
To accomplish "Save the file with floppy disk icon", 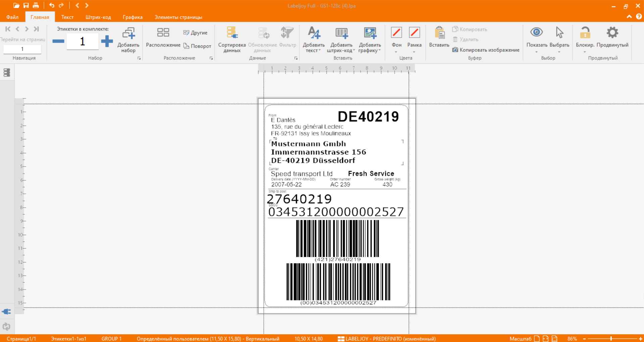I will [x=26, y=5].
